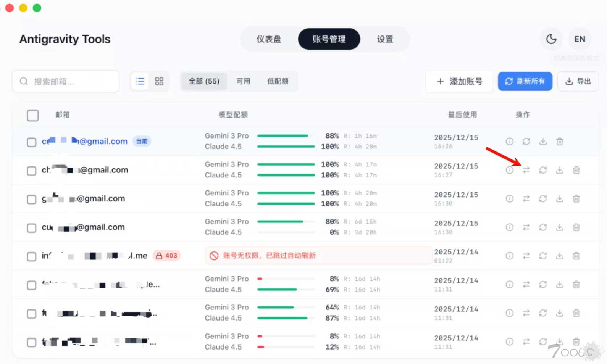Check the box for the 69% Claude account
The image size is (607, 364).
[x=32, y=285]
